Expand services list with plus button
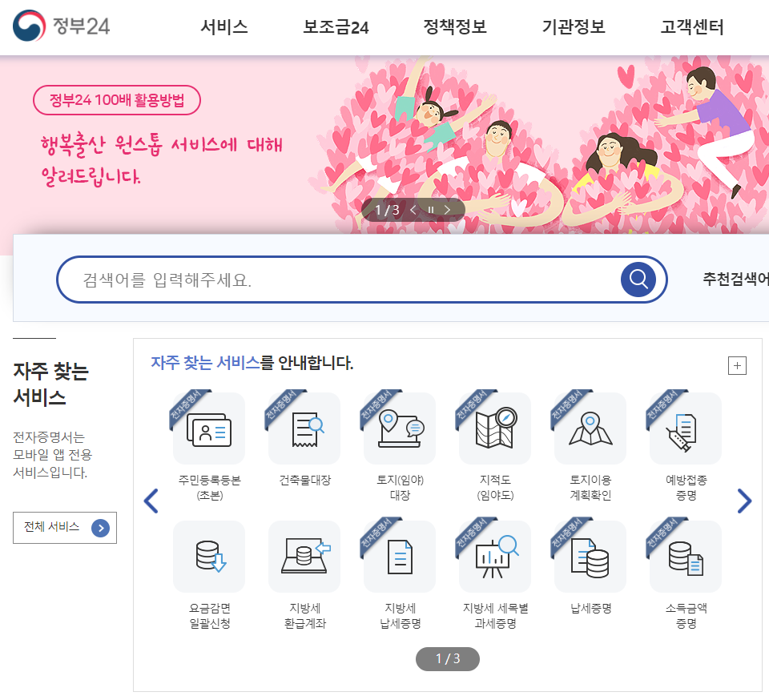Viewport: 769px width, 700px height. click(737, 366)
